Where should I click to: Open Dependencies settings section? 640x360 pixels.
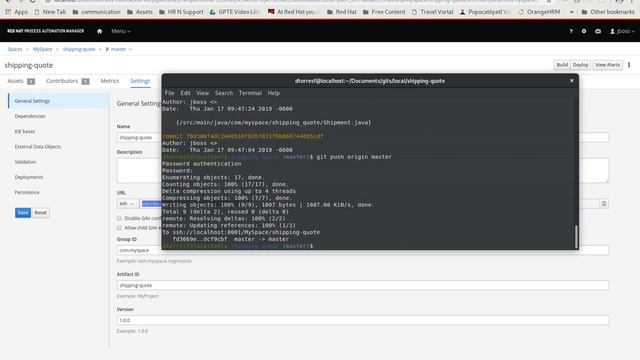tap(30, 116)
